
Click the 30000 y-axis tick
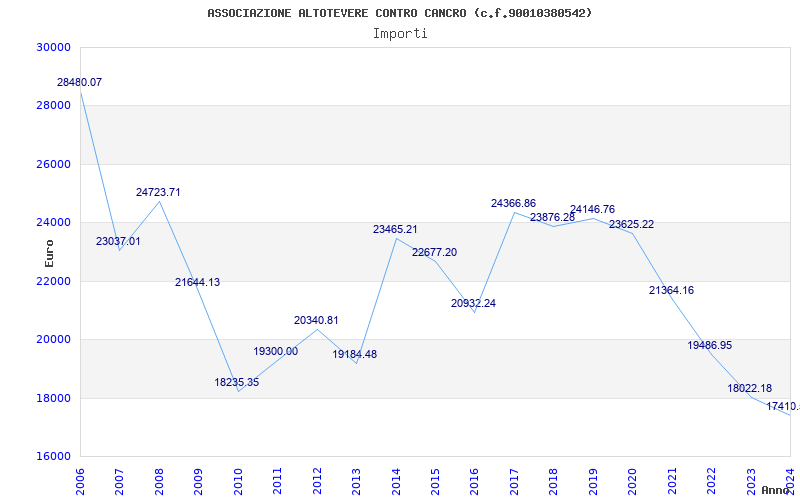(53, 47)
